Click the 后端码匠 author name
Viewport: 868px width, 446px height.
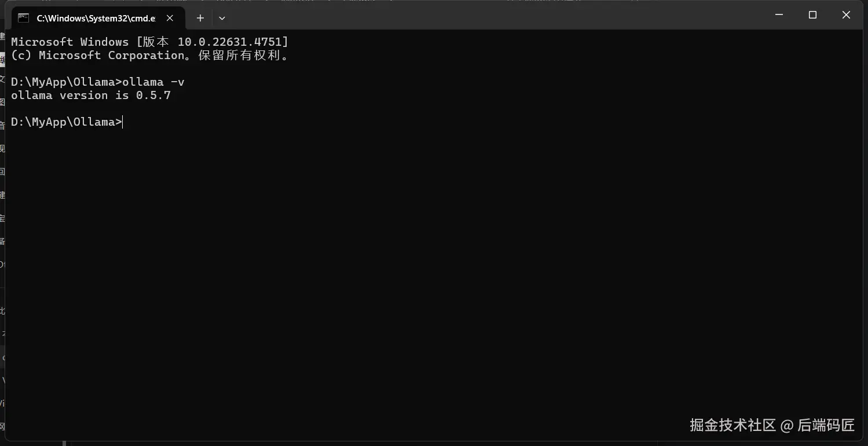click(826, 425)
